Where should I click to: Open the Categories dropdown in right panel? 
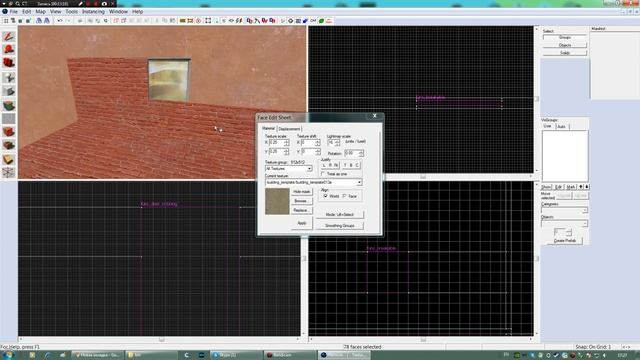click(564, 210)
